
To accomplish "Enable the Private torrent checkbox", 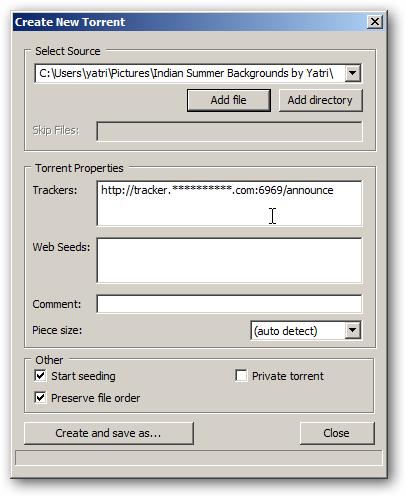I will pos(241,376).
